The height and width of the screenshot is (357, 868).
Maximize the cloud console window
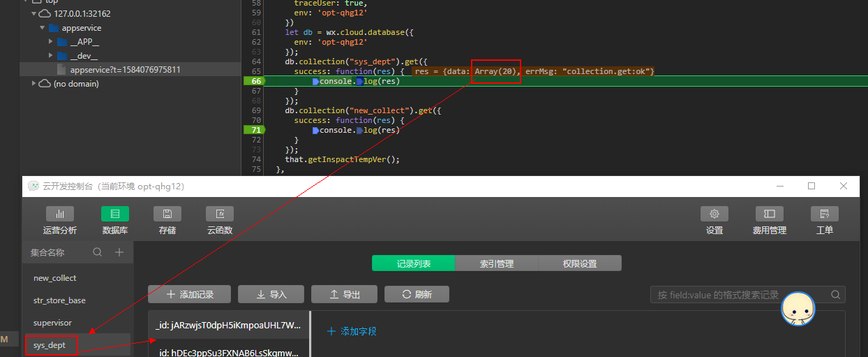(811, 186)
